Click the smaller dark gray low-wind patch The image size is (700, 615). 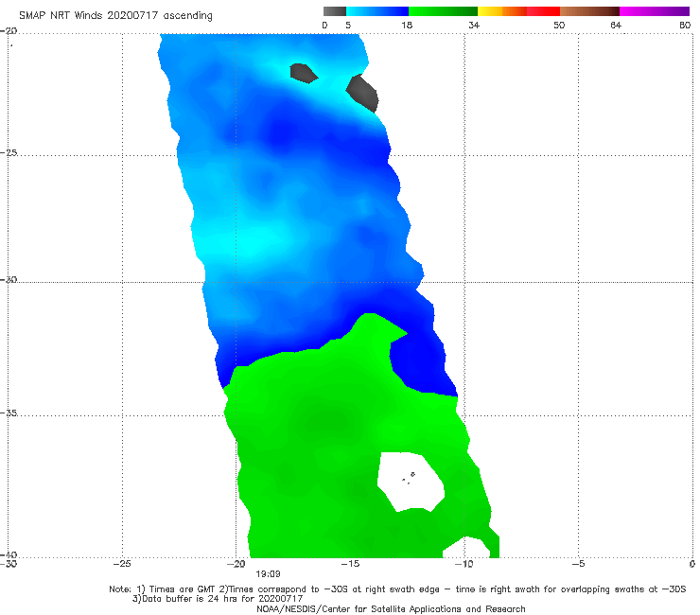[x=303, y=73]
